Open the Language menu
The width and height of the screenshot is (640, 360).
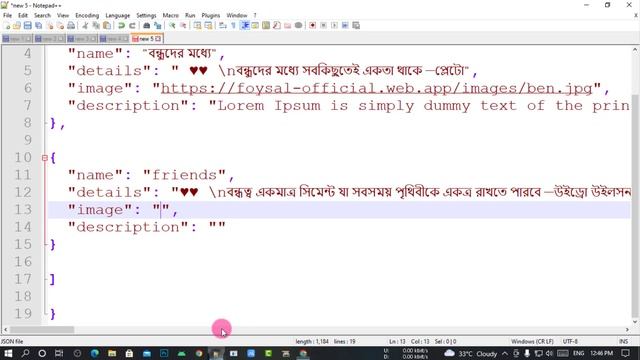(x=118, y=16)
